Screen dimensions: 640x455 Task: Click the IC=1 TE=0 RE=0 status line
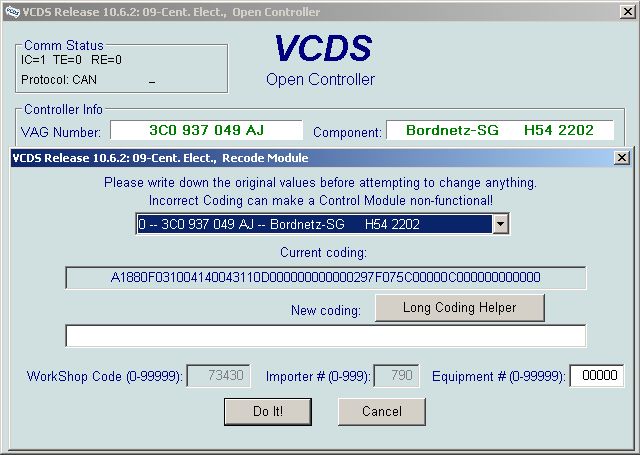click(71, 60)
